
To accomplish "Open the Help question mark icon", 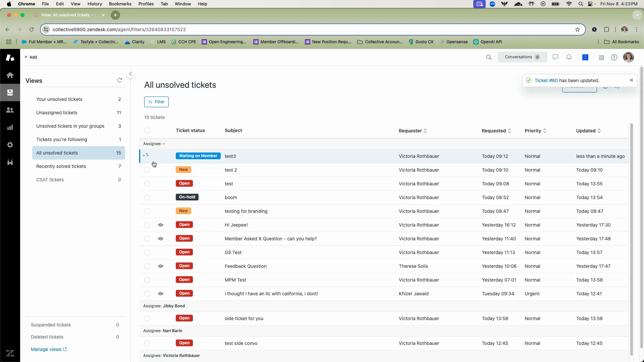I will [x=614, y=57].
